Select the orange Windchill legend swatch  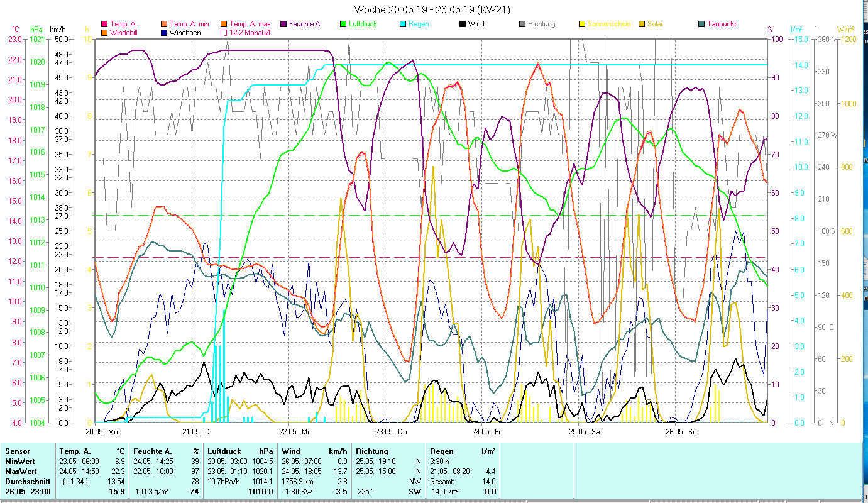(x=104, y=33)
